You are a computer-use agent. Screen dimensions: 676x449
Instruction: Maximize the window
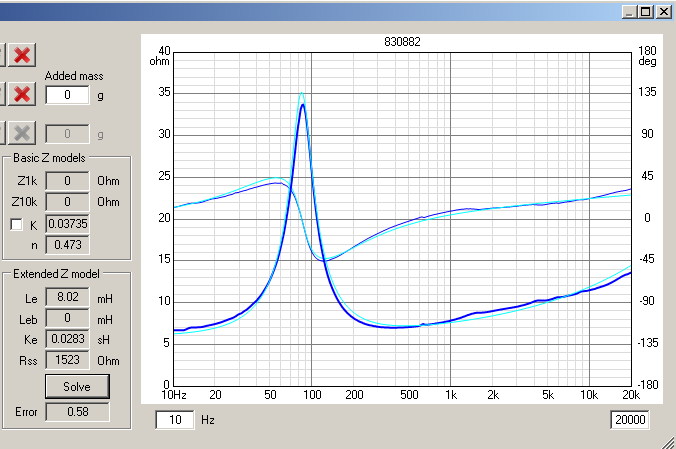coord(646,12)
